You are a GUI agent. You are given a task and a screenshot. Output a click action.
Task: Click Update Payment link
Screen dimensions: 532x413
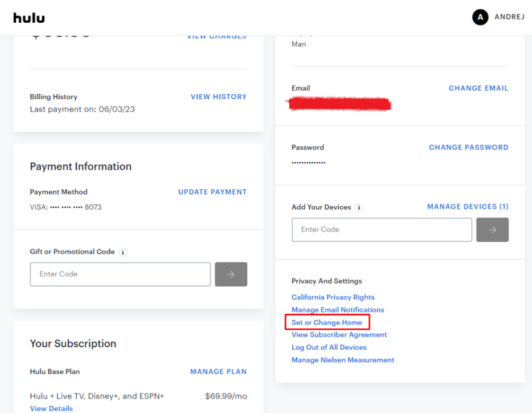(x=212, y=192)
